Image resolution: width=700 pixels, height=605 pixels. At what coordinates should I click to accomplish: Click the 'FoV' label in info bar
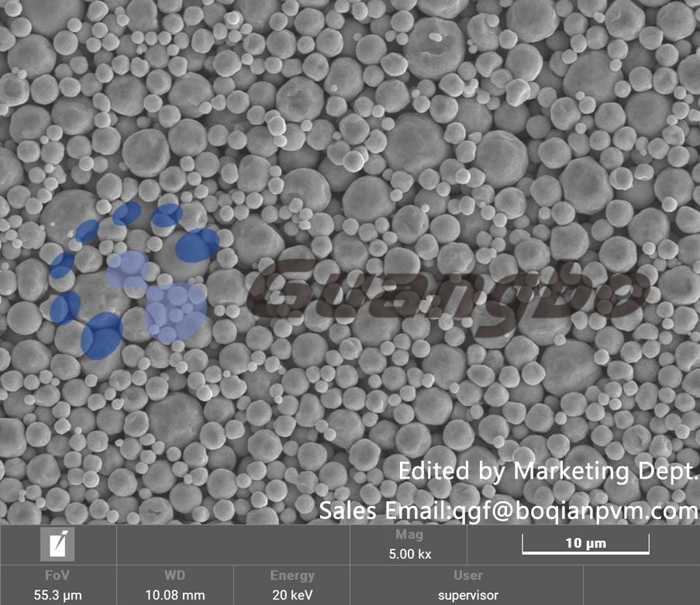pos(58,576)
